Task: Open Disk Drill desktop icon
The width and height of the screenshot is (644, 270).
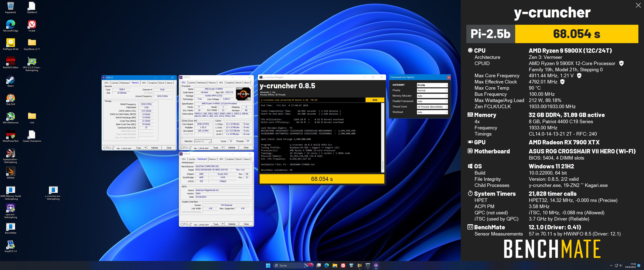Action: pyautogui.click(x=10, y=99)
